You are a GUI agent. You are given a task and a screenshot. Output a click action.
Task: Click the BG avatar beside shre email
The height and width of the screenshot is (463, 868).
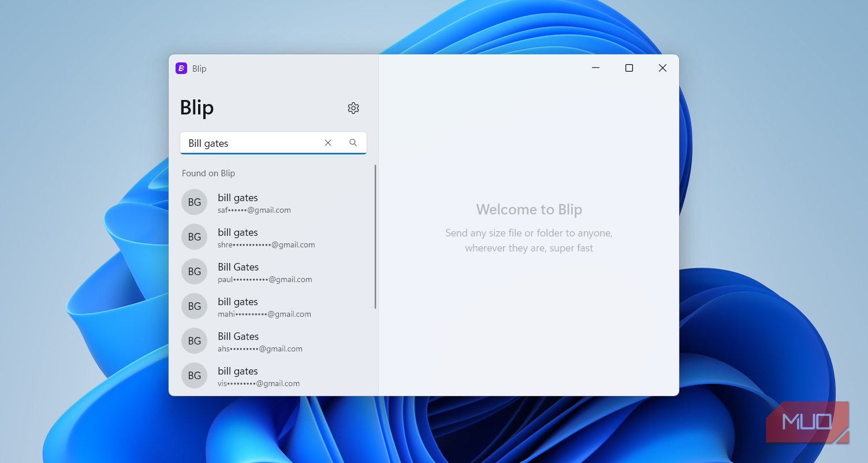[x=195, y=237]
